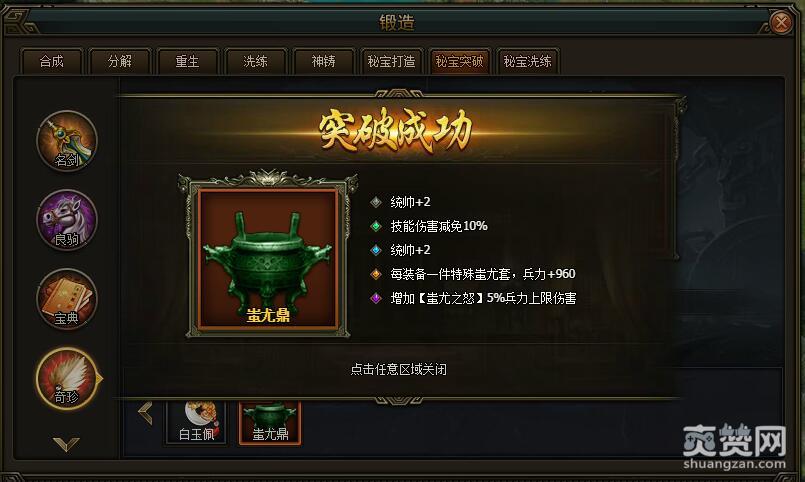This screenshot has width=805, height=482.
Task: Open the 良驹 horse category icon
Action: point(67,220)
